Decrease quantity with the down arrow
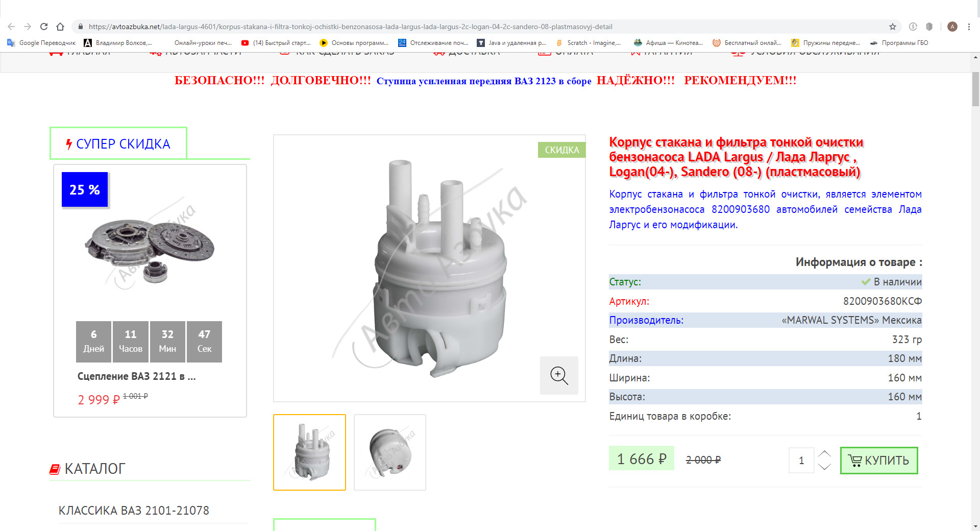 click(824, 467)
